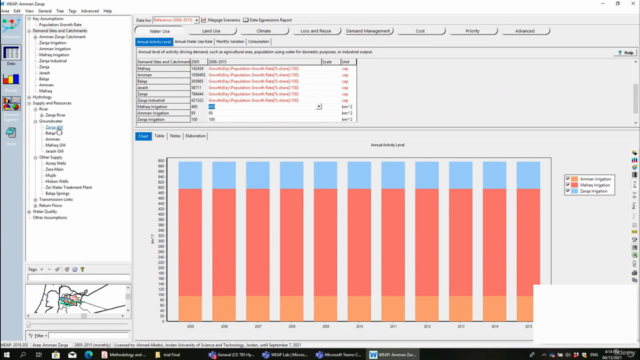Click the print icon in chart toolbar
Viewport: 640px width, 360px height.
[x=634, y=272]
